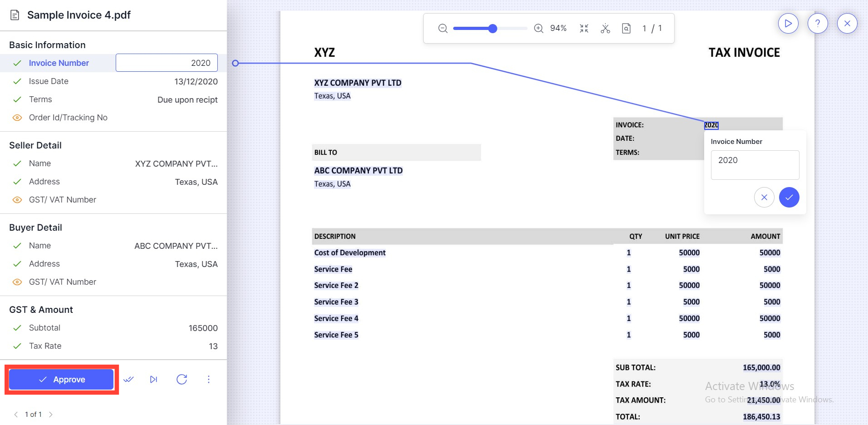Toggle eye icon for Order Id/Tracking No
This screenshot has width=868, height=425.
(x=17, y=118)
